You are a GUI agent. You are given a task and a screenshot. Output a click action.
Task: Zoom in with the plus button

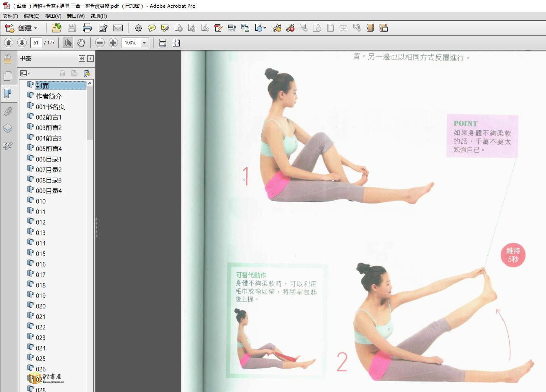tap(113, 42)
